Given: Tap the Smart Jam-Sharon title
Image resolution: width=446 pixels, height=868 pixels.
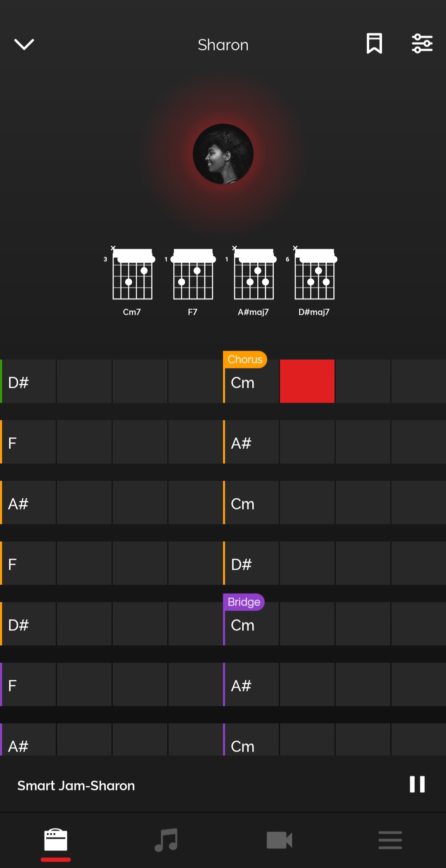Looking at the screenshot, I should click(x=76, y=785).
